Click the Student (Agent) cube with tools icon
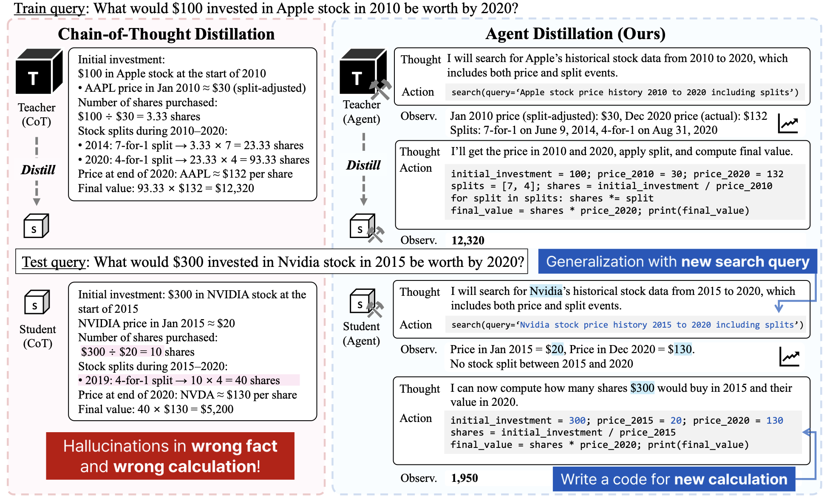This screenshot has width=827, height=504. pos(365,303)
